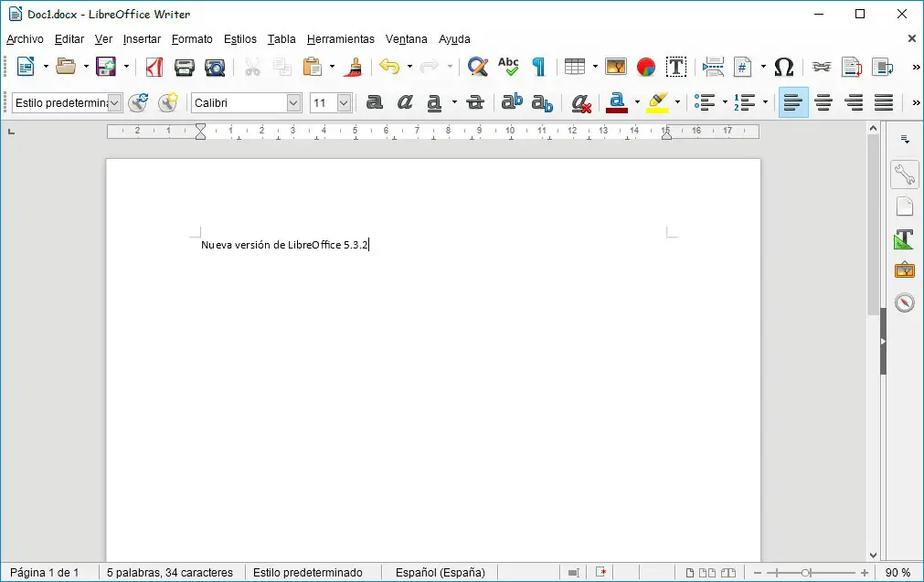924x582 pixels.
Task: Run the spelling check (Abc icon)
Action: [508, 66]
